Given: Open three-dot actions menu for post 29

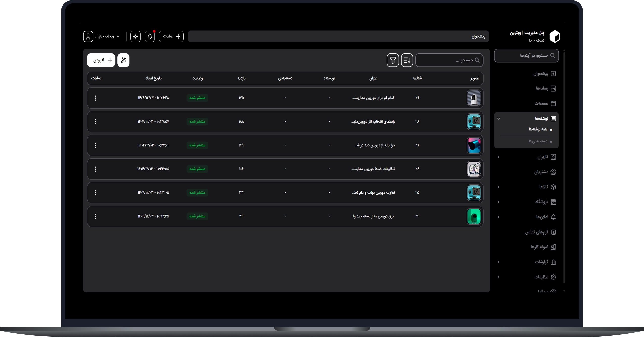Looking at the screenshot, I should (x=95, y=98).
